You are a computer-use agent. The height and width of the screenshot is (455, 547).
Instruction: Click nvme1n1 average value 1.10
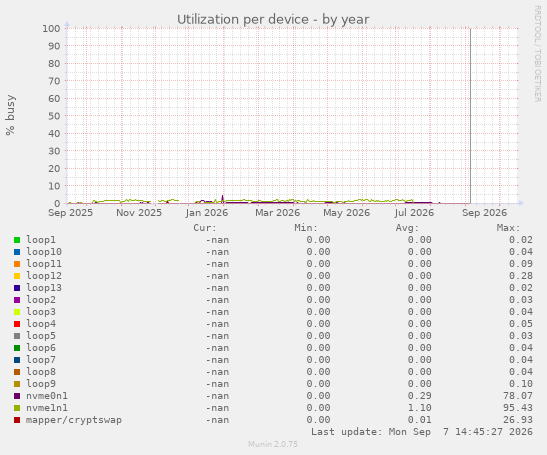tap(420, 408)
